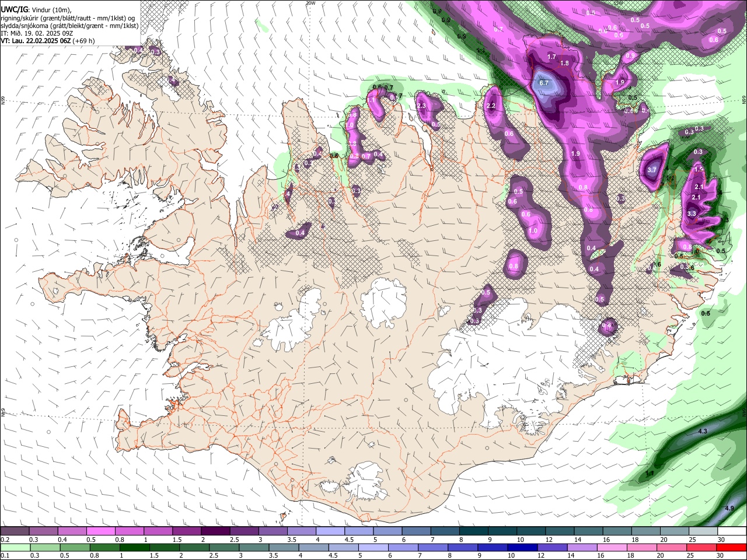Click the 2.3 value on the north coast
Screen dimensions: 747x560
pyautogui.click(x=422, y=106)
